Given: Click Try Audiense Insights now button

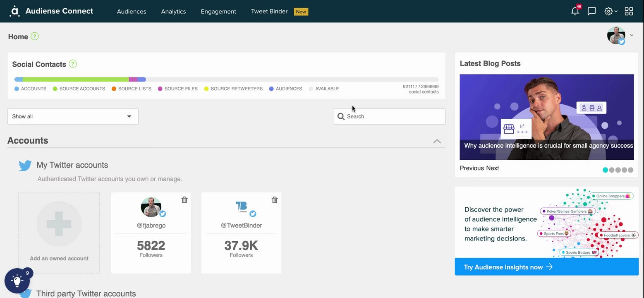Looking at the screenshot, I should click(x=547, y=267).
